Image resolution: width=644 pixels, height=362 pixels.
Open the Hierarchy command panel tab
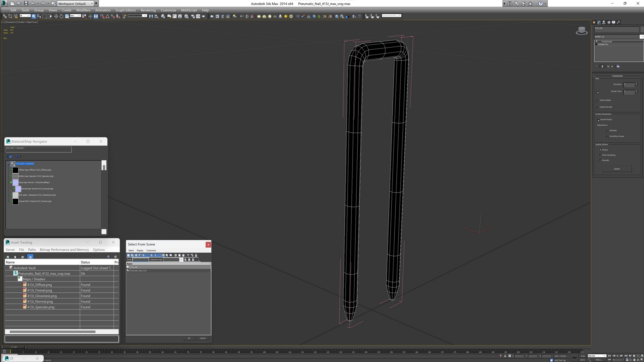pyautogui.click(x=604, y=22)
